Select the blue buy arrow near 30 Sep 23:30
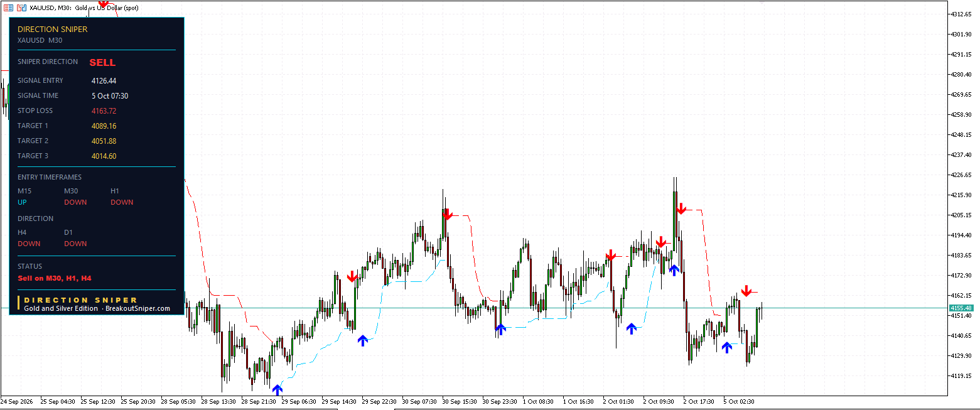The image size is (980, 410). tap(500, 329)
